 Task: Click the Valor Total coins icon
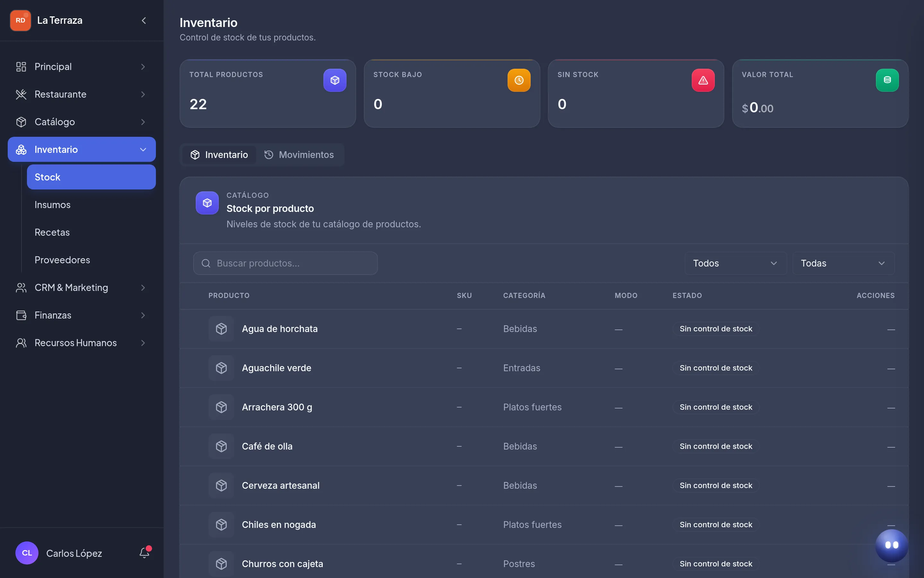click(x=887, y=80)
